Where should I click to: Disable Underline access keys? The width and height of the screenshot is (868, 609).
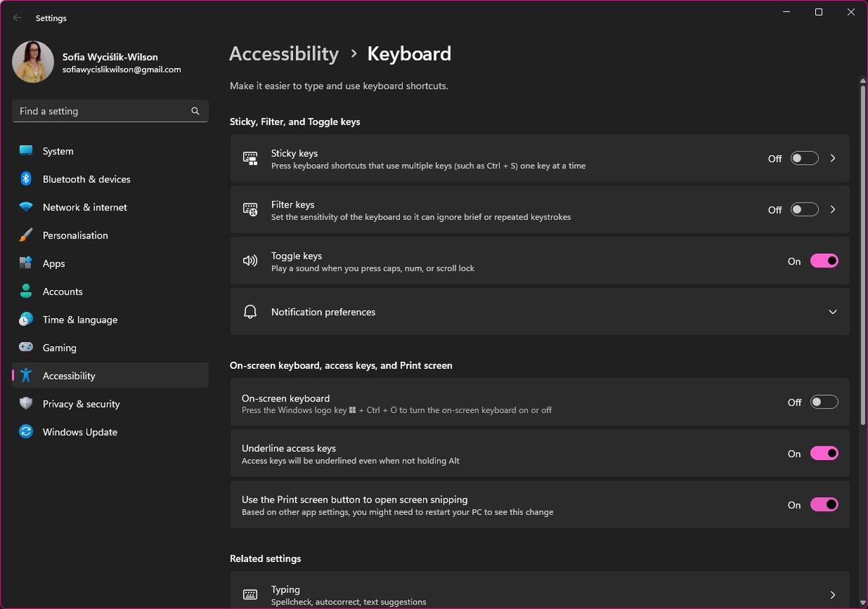825,453
